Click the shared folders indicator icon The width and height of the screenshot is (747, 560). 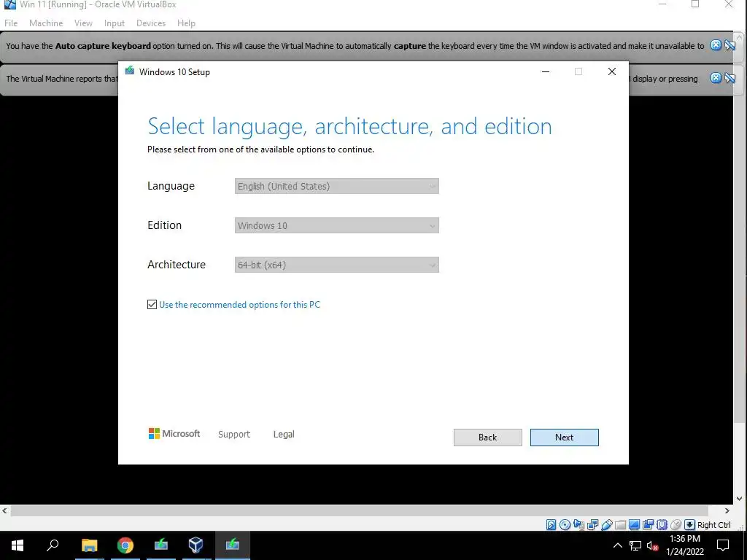pos(620,525)
